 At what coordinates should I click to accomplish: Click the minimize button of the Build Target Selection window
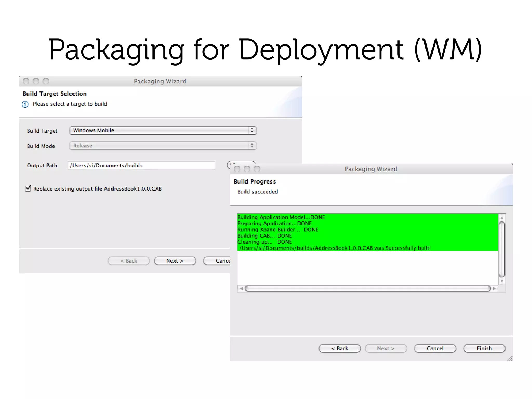click(36, 81)
